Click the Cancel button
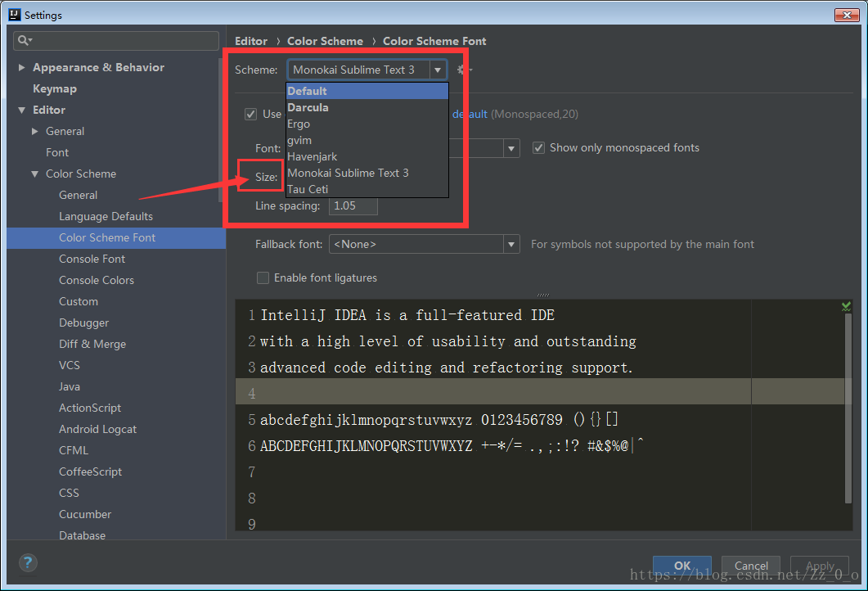 point(751,566)
